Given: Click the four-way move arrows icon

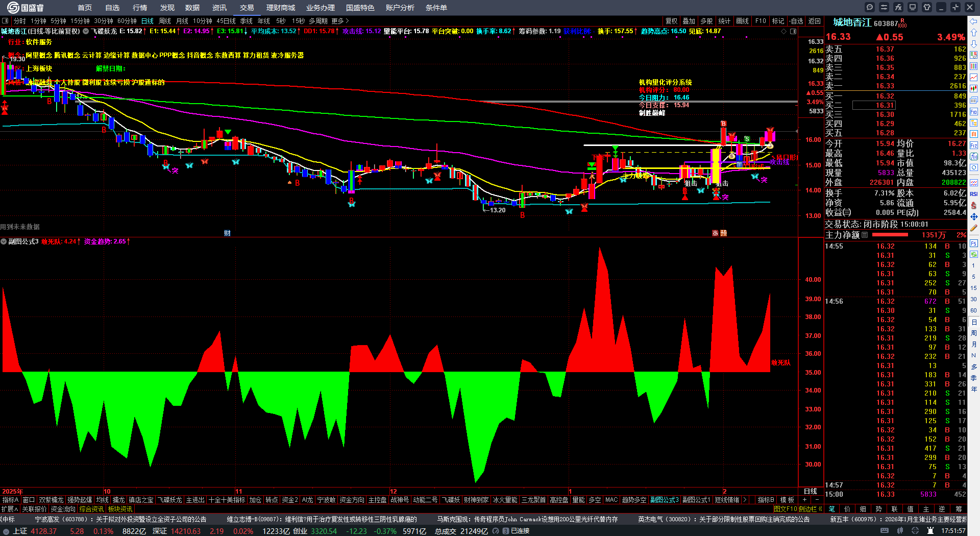Looking at the screenshot, I should pos(974,217).
